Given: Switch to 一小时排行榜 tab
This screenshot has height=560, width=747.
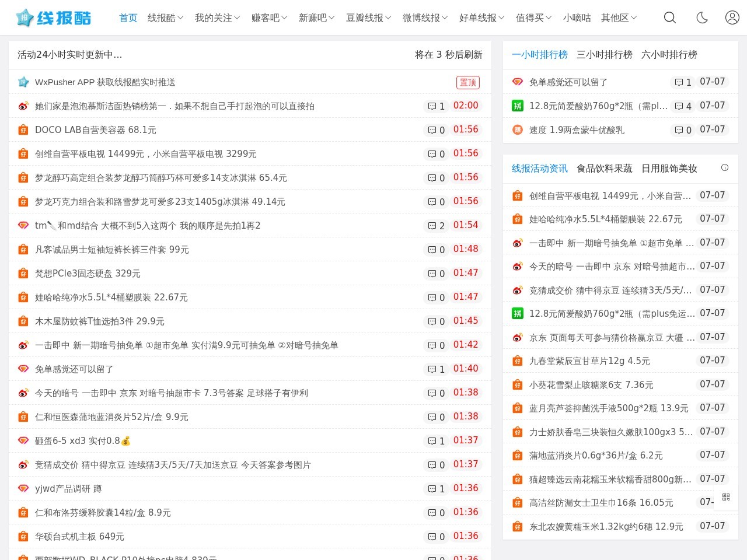Looking at the screenshot, I should 540,54.
